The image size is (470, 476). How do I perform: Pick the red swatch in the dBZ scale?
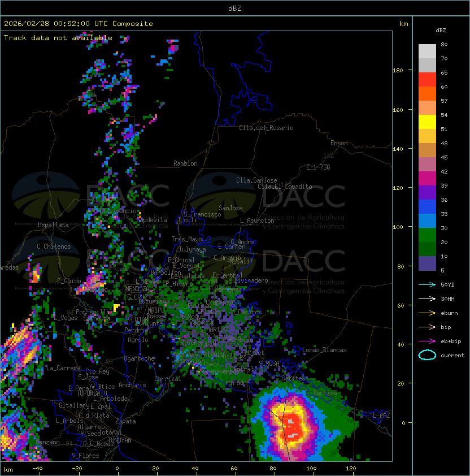427,80
